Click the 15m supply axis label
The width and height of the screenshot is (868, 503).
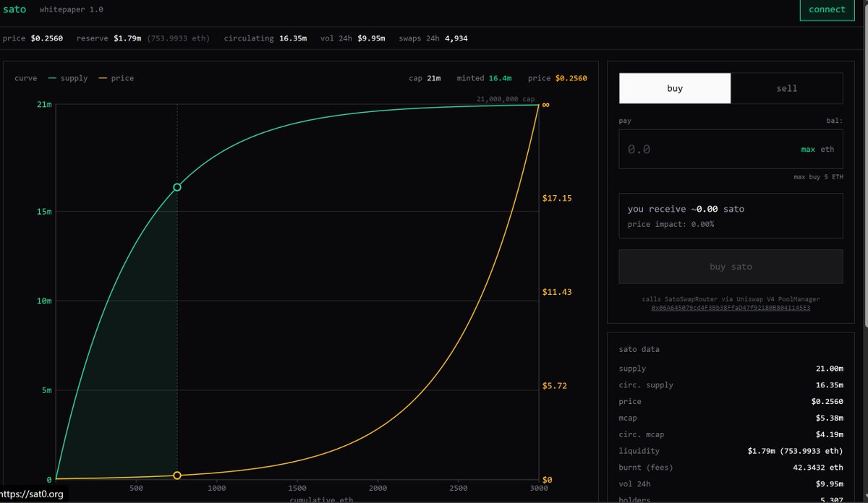point(44,212)
